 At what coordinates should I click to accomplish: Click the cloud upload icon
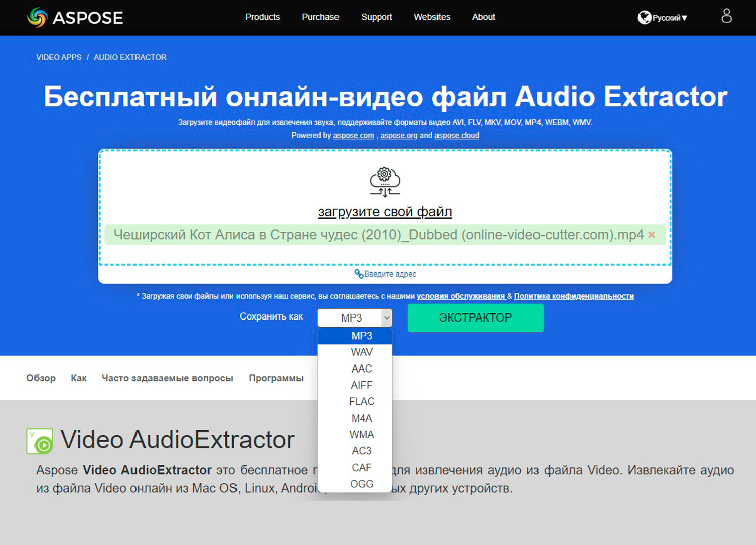click(x=385, y=182)
